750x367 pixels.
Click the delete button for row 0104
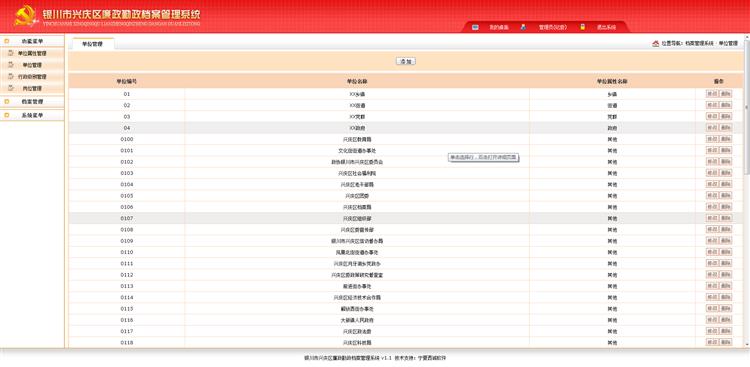pos(726,184)
